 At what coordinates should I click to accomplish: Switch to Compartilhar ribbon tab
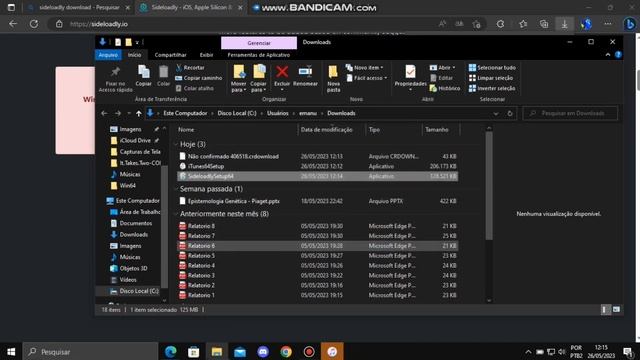171,55
